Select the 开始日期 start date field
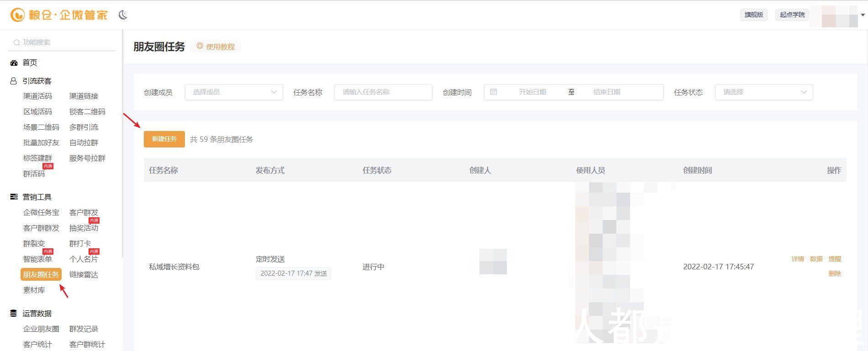The height and width of the screenshot is (351, 868). click(x=532, y=92)
